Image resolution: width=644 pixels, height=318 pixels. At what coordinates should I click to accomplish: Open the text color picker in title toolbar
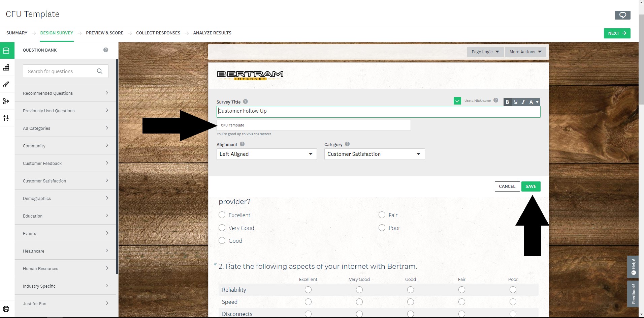(534, 102)
